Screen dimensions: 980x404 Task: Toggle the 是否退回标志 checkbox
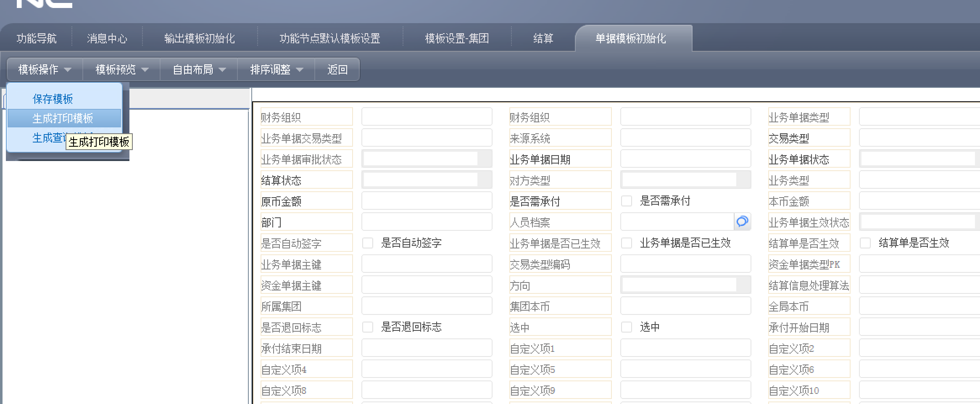click(x=368, y=327)
